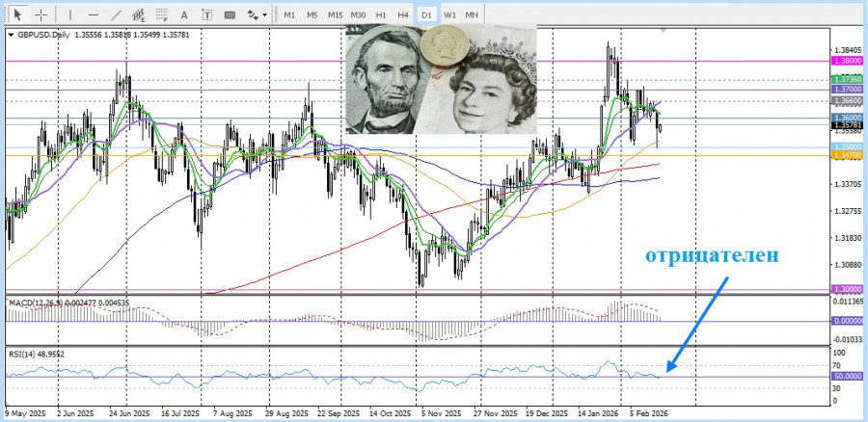Select the text annotation tool
Image resolution: width=868 pixels, height=422 pixels.
coord(184,14)
